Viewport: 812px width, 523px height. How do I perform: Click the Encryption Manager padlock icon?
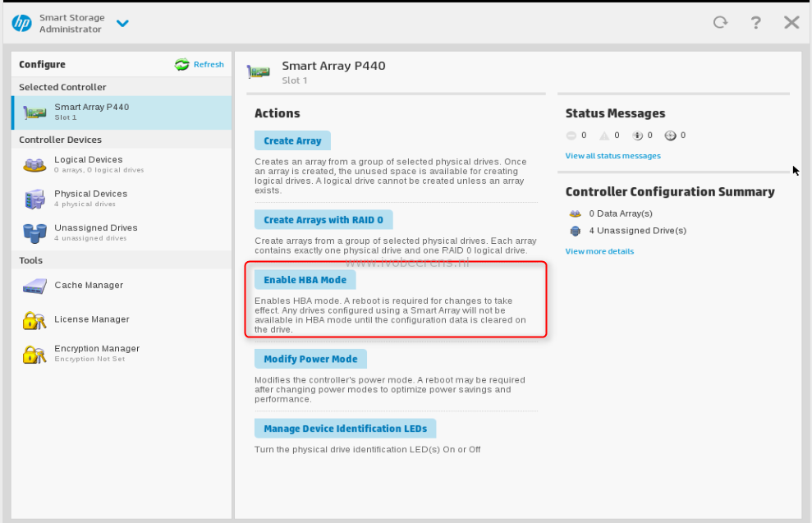point(34,354)
